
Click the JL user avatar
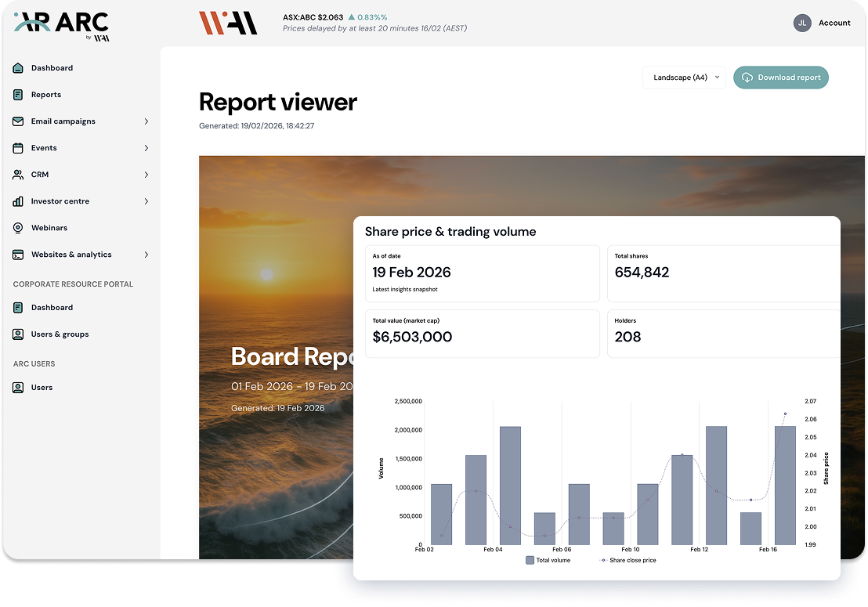[x=802, y=23]
